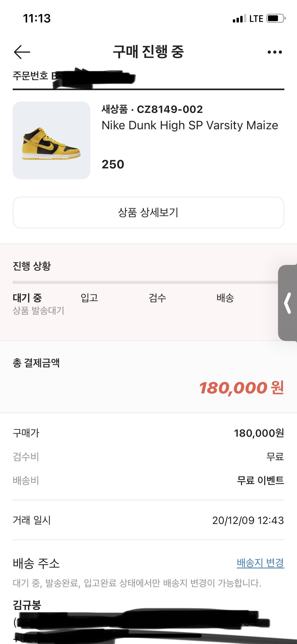This screenshot has width=297, height=644.
Task: Tap the recipient name 김규봉
Action: [x=27, y=605]
